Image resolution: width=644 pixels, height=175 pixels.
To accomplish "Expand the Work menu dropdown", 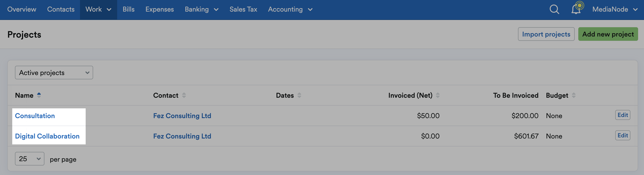I will tap(98, 10).
